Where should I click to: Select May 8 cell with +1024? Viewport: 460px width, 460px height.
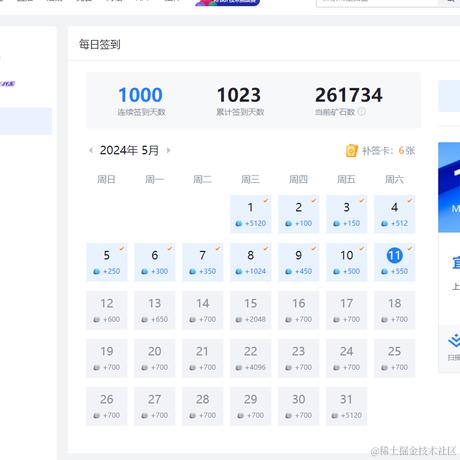pyautogui.click(x=251, y=262)
